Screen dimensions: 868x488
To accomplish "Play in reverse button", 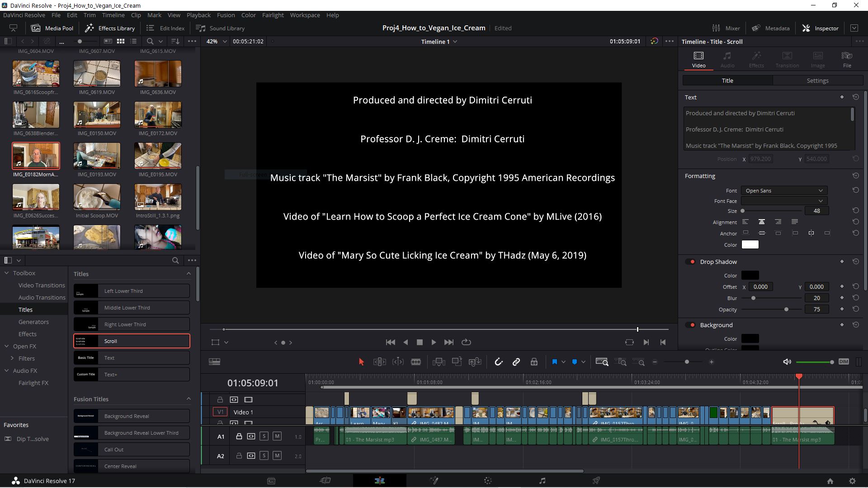I will [406, 343].
